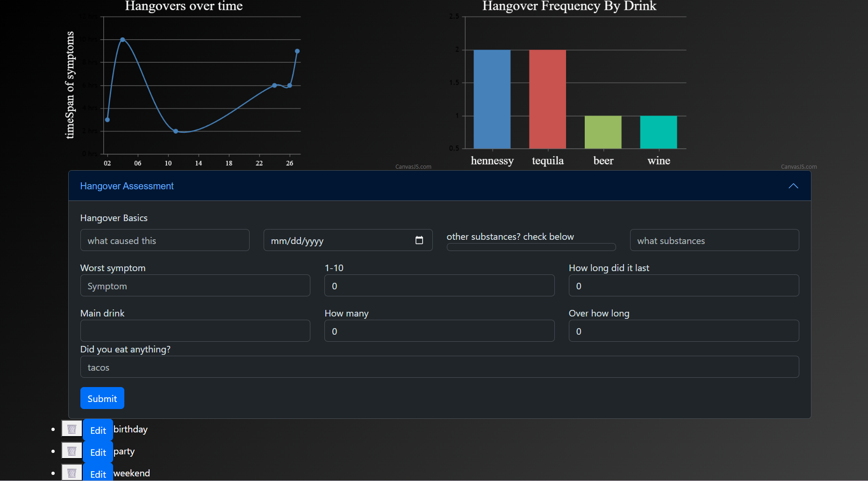
Task: Click the green beer bar in chart
Action: coord(603,132)
